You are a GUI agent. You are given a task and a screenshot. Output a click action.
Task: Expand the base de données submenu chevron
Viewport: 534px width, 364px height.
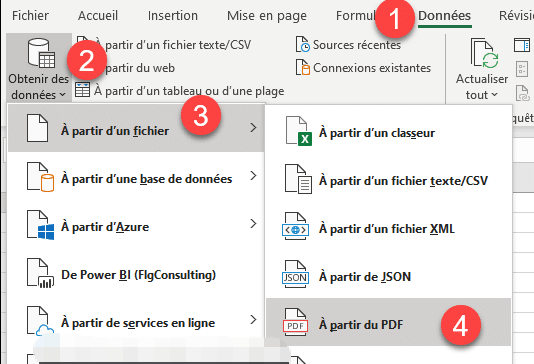click(x=253, y=176)
